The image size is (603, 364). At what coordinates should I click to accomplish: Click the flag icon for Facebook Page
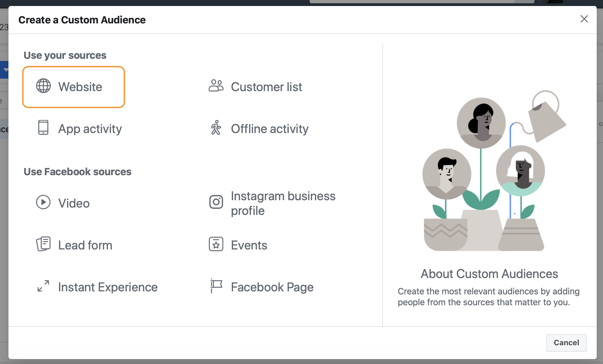point(216,286)
